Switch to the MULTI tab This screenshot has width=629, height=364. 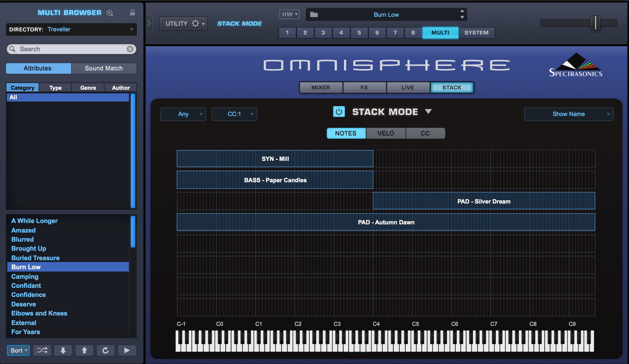pos(440,33)
